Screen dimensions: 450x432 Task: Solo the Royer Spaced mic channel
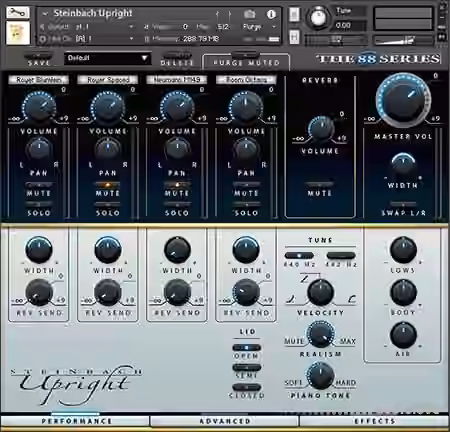coord(108,204)
